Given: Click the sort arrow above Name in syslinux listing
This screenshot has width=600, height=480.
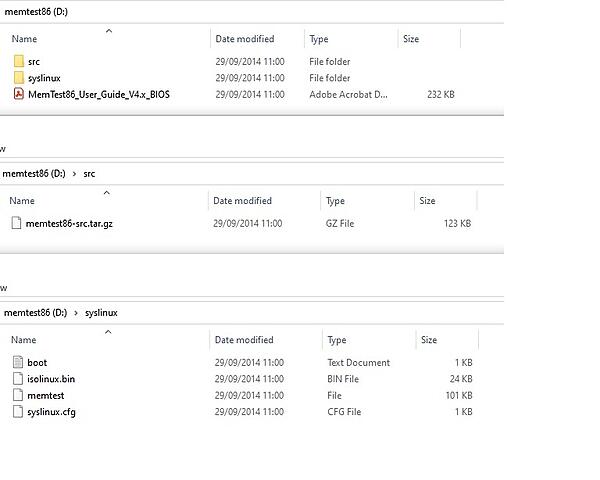Looking at the screenshot, I should pyautogui.click(x=108, y=331).
